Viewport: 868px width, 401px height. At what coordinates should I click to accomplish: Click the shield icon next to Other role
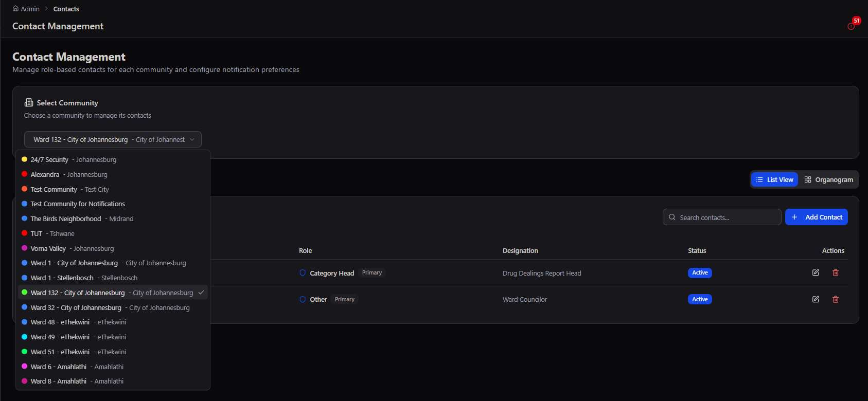click(303, 299)
